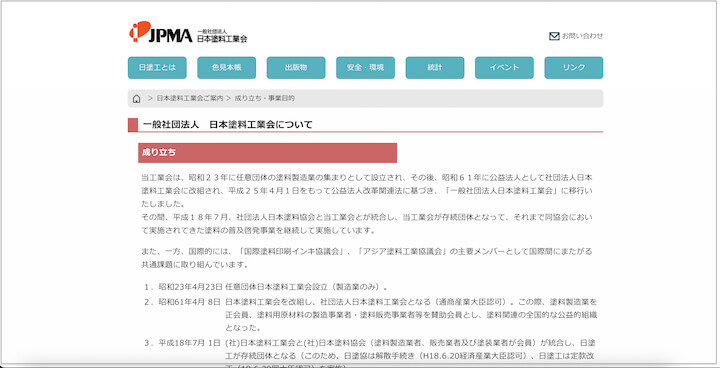Viewport: 720px width, 368px height.
Task: Click list entry 昭和23年4月23日
Action: (191, 287)
